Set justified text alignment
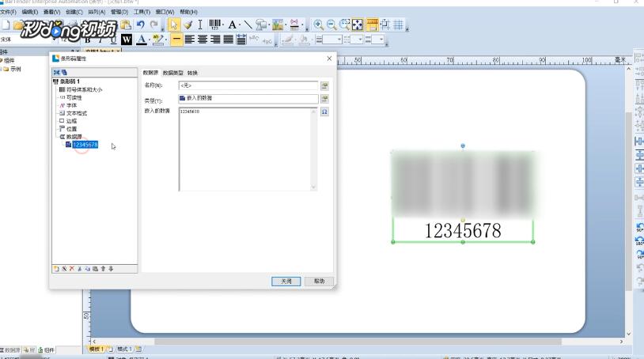The height and width of the screenshot is (359, 644). (x=228, y=40)
